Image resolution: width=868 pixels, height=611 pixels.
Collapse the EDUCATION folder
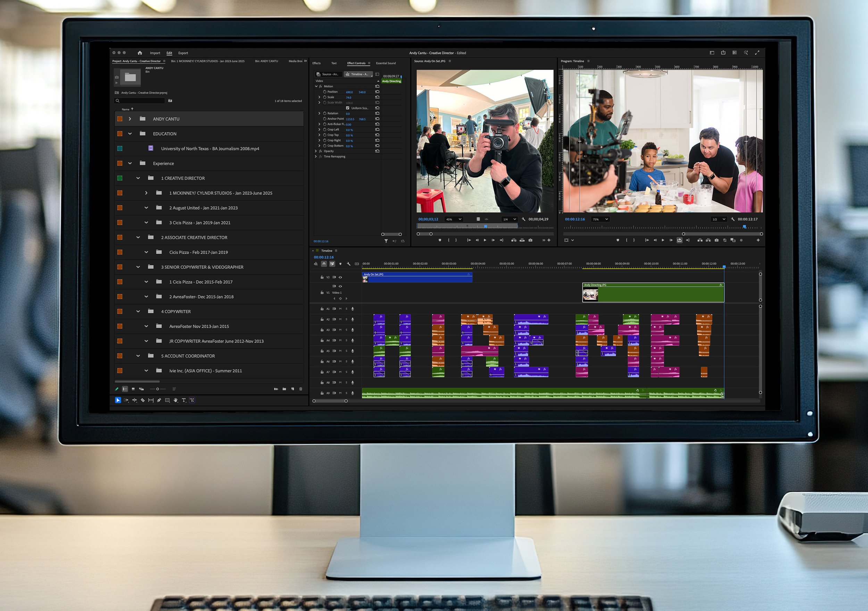(x=130, y=133)
